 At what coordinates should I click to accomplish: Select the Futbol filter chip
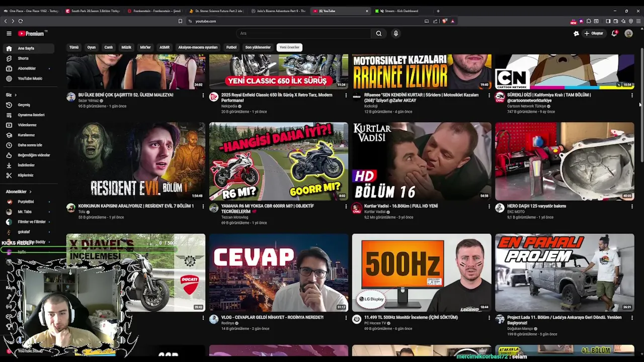231,47
